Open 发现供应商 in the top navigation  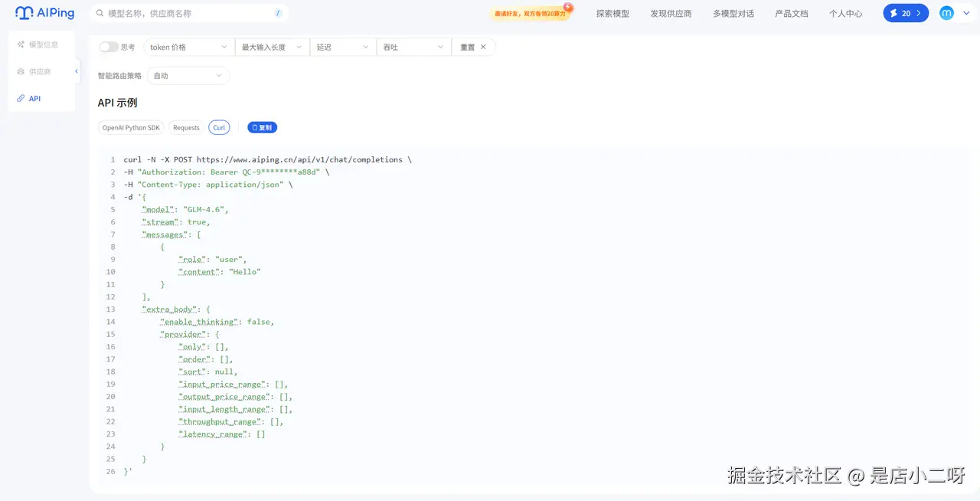(x=671, y=13)
